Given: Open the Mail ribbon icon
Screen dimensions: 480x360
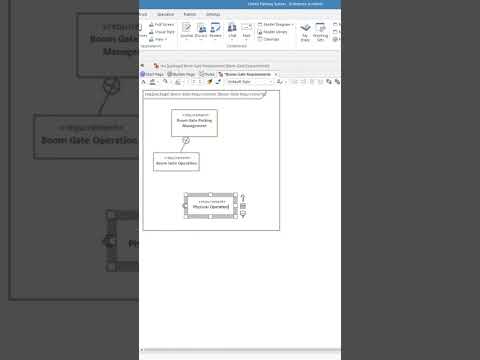Looking at the screenshot, I should tap(246, 31).
